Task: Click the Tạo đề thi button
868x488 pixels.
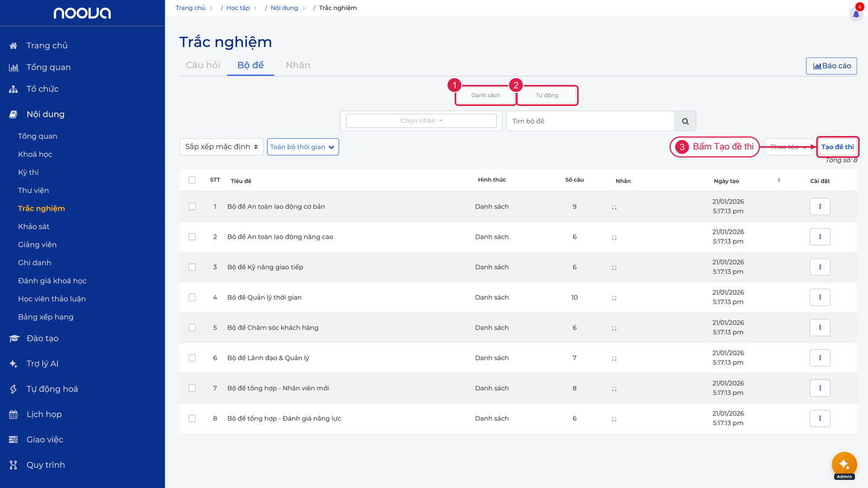Action: (838, 147)
